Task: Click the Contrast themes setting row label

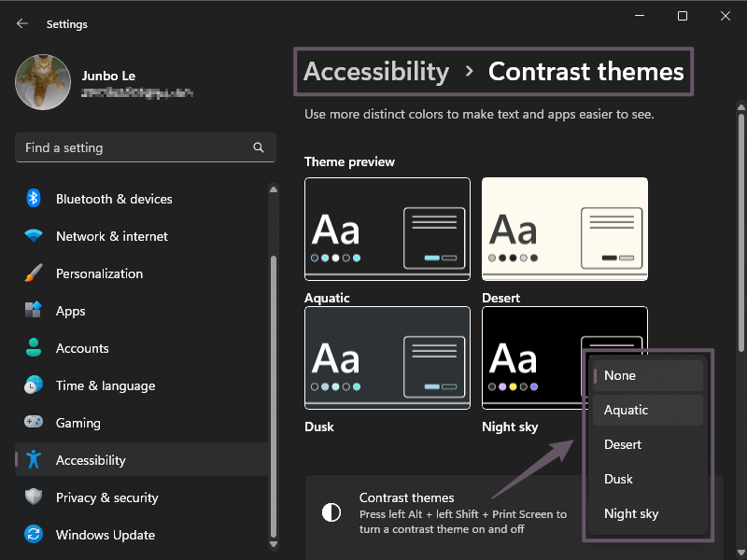Action: click(406, 497)
